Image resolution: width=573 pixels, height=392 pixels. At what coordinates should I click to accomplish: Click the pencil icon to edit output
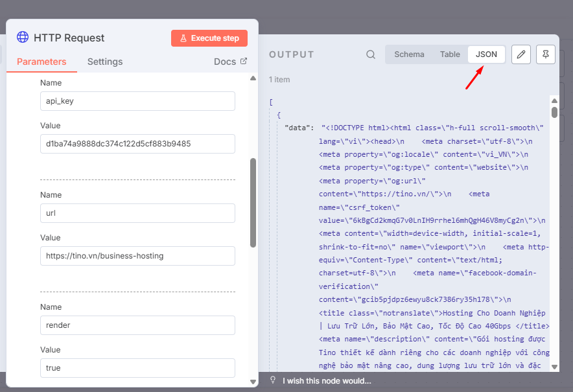tap(520, 54)
